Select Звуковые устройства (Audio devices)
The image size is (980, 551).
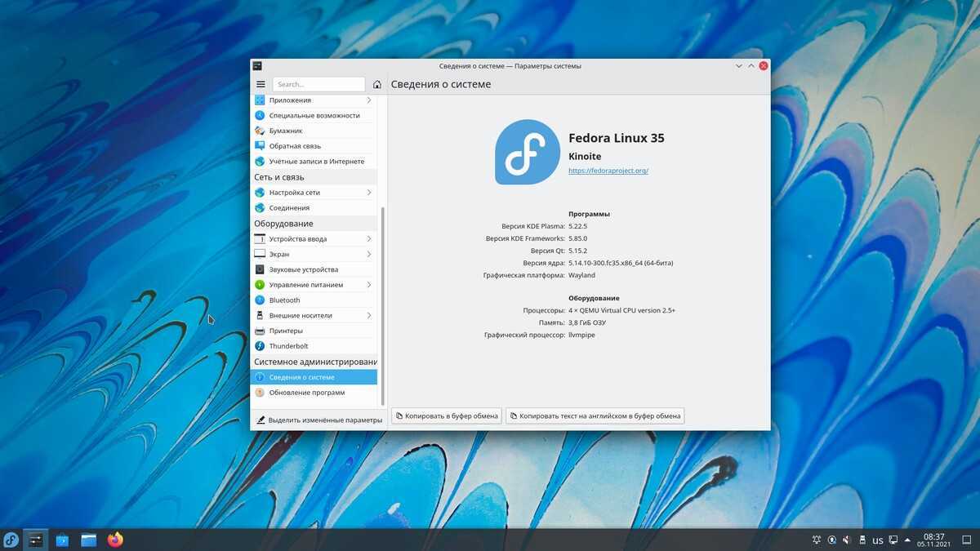point(303,269)
